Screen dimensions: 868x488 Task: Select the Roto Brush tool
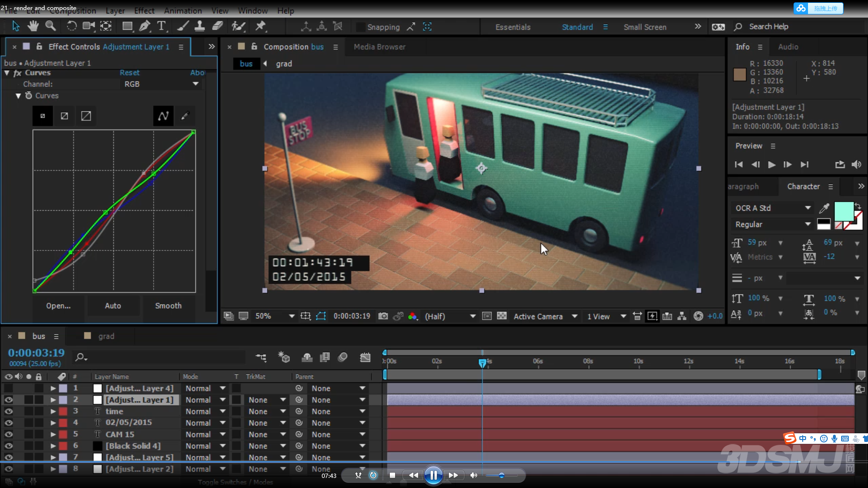coord(238,26)
